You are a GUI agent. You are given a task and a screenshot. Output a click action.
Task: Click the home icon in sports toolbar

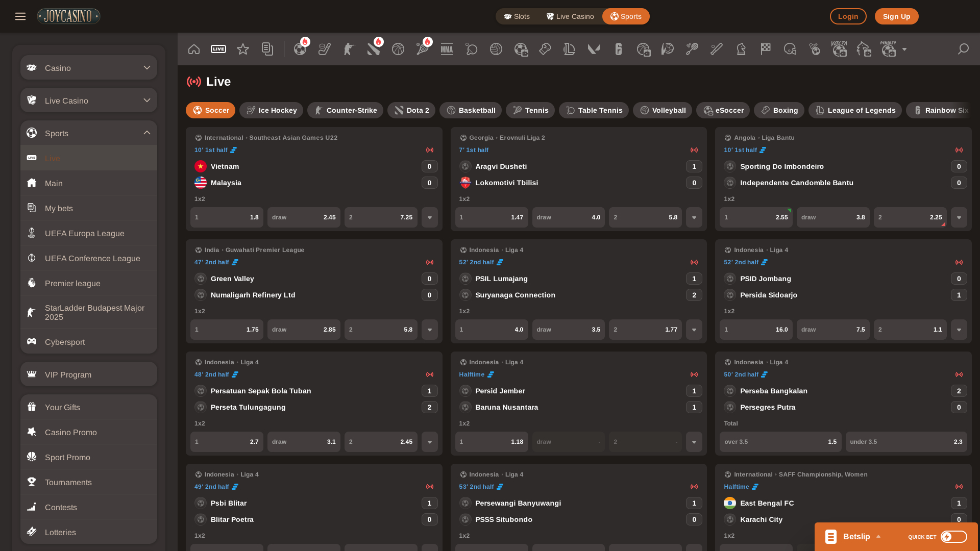pos(194,49)
